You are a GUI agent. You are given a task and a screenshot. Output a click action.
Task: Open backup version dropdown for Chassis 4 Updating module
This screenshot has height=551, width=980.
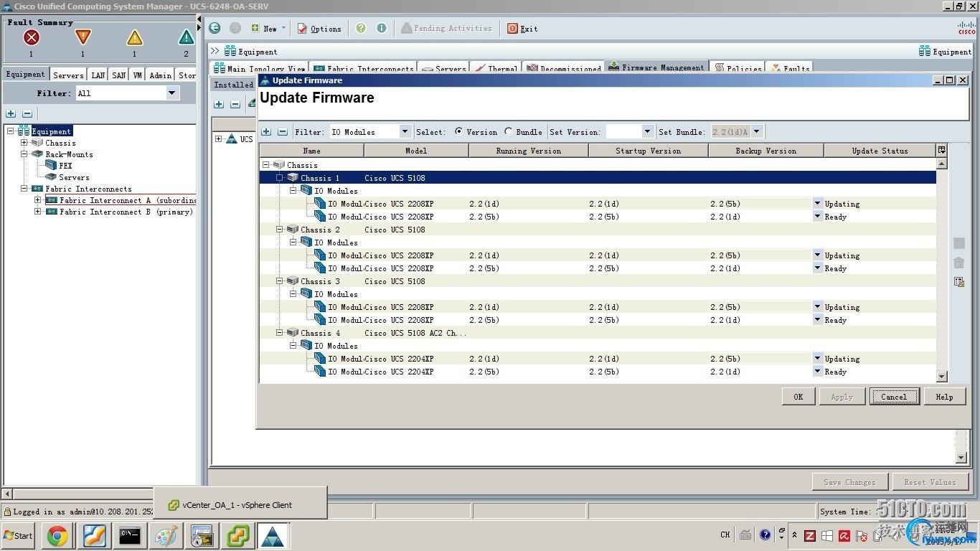(x=817, y=359)
